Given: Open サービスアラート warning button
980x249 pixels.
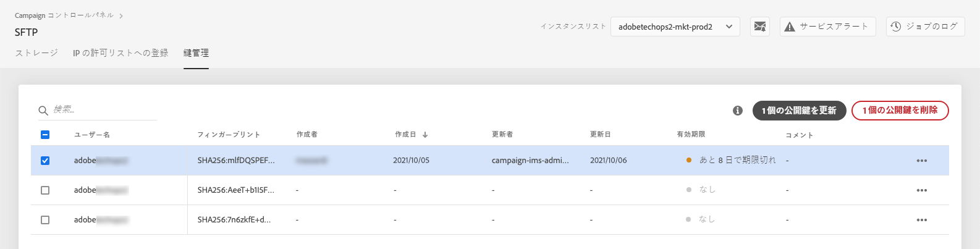Looking at the screenshot, I should [827, 27].
